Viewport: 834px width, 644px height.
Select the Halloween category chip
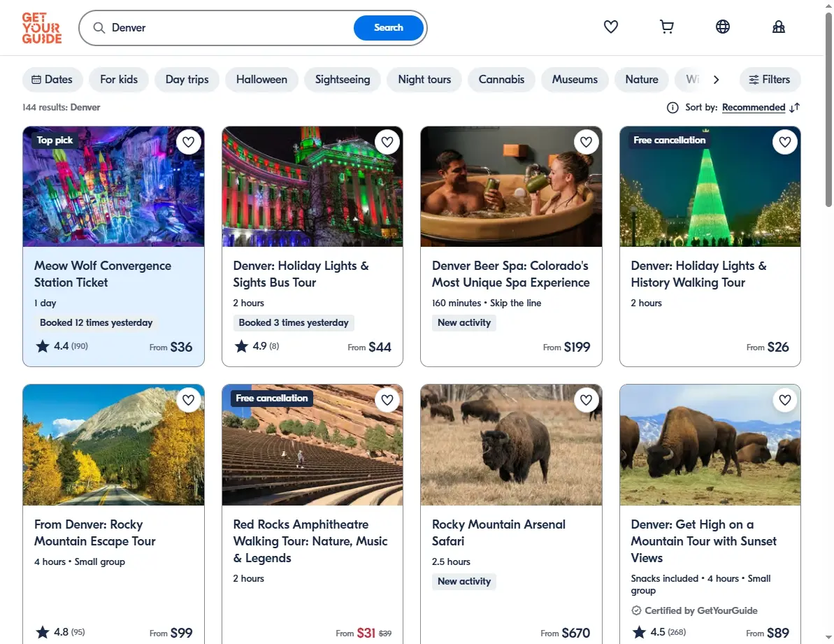click(261, 79)
